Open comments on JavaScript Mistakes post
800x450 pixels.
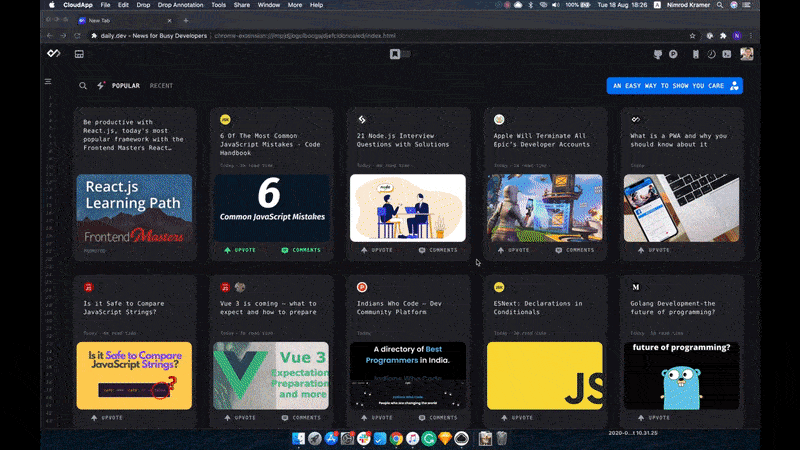click(301, 250)
